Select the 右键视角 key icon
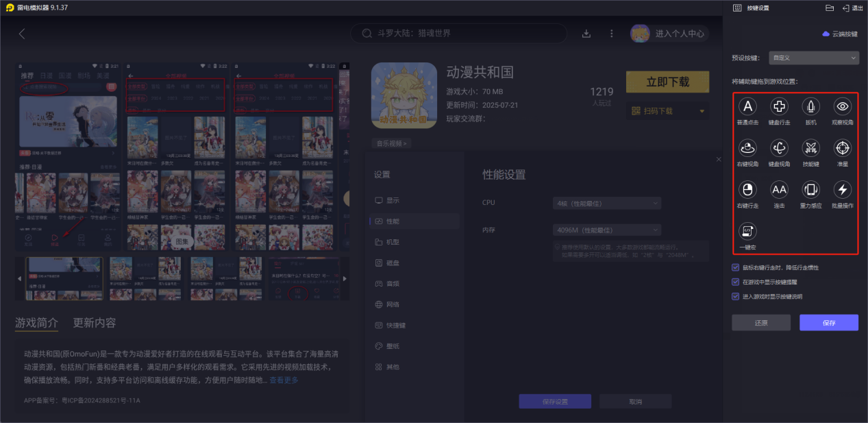Screen dimensions: 868x423 [747, 148]
